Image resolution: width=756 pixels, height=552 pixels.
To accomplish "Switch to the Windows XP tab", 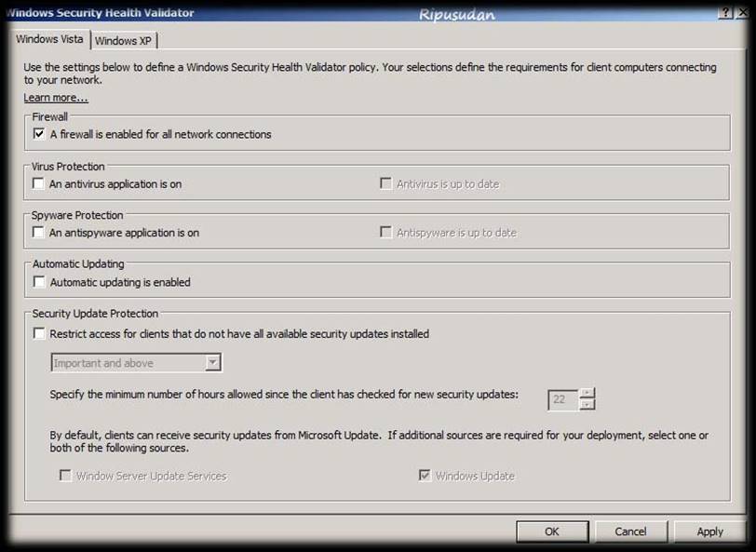I will (124, 41).
